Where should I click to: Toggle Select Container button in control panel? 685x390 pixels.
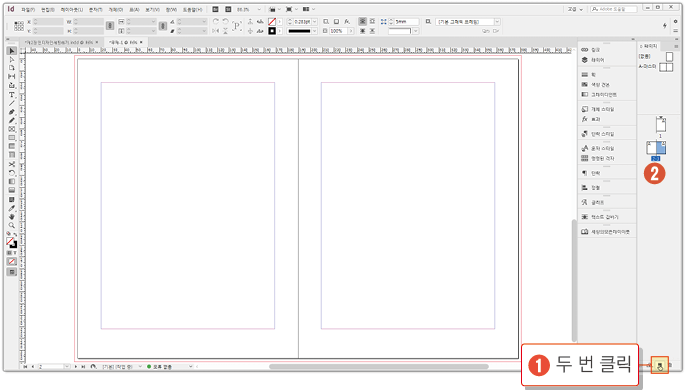[250, 21]
